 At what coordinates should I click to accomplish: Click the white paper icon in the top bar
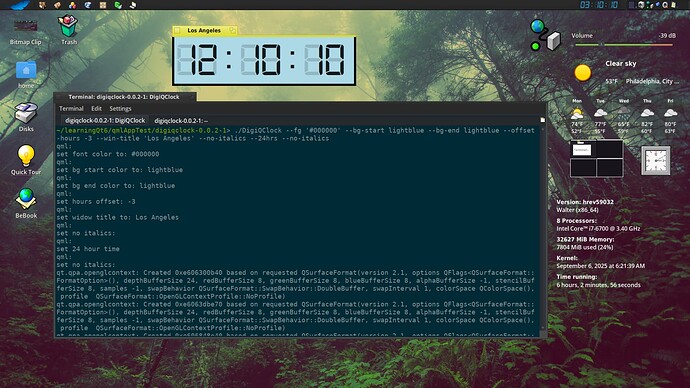(x=133, y=5)
